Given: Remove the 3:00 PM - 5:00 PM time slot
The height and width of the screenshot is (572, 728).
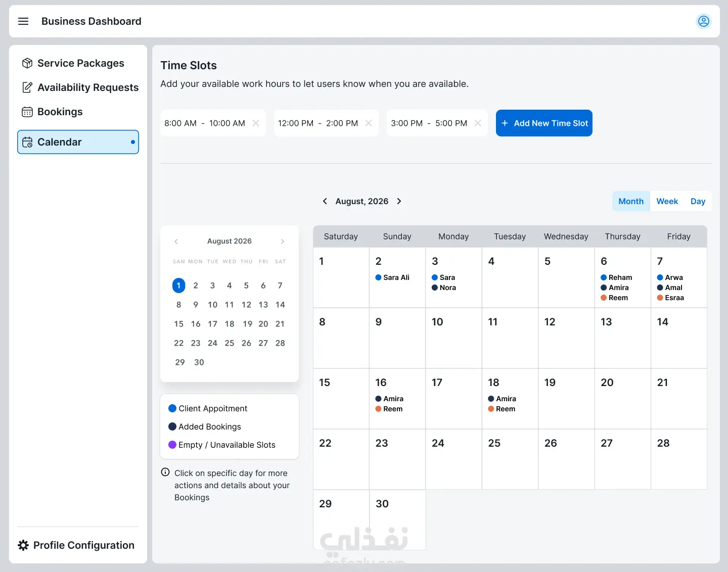Looking at the screenshot, I should pos(478,123).
